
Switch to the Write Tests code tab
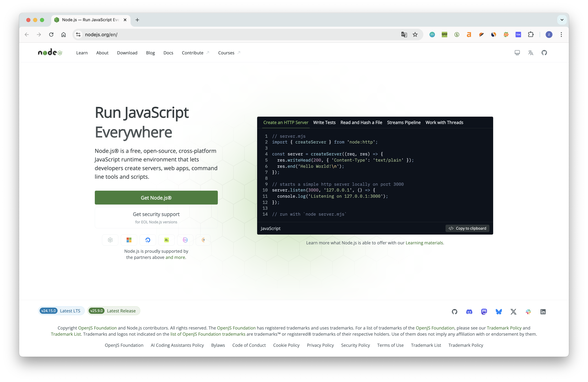tap(324, 122)
